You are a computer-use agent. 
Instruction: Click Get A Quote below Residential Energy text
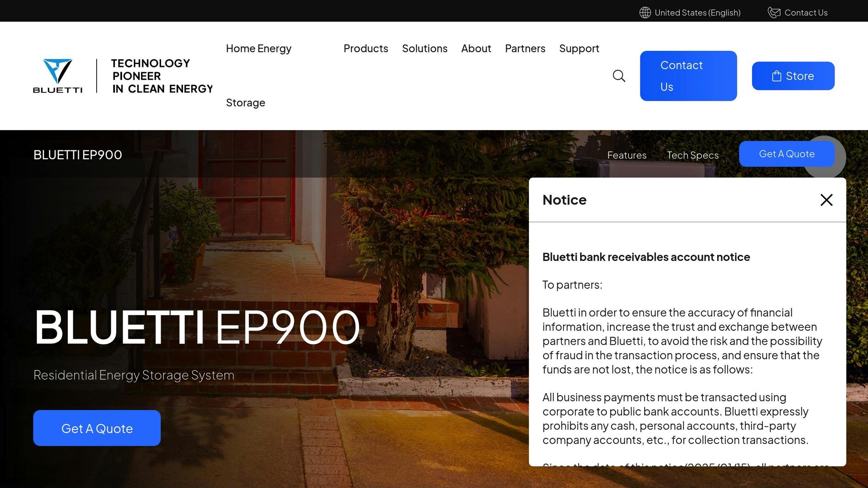click(97, 428)
